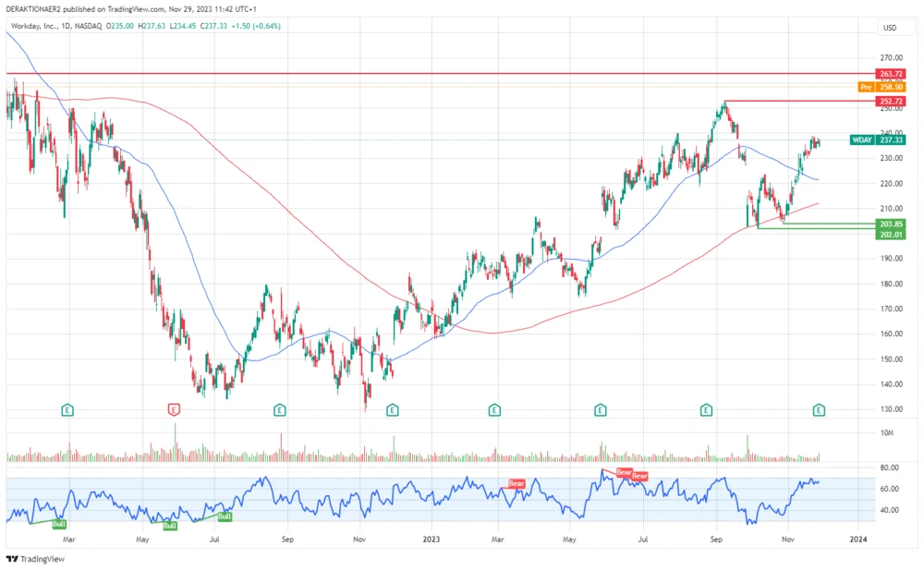This screenshot has height=570, width=924.
Task: Click the DERAKTIONAER2 username link
Action: pyautogui.click(x=33, y=9)
